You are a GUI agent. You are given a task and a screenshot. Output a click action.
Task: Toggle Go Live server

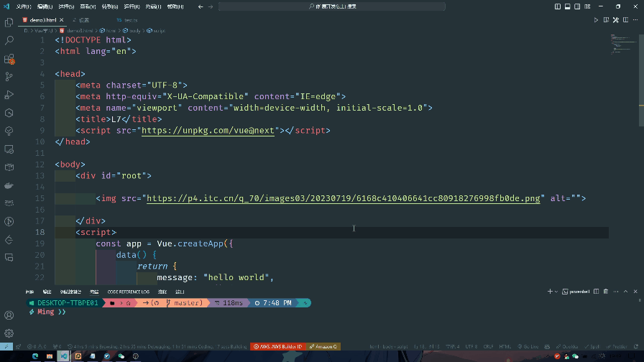click(528, 346)
